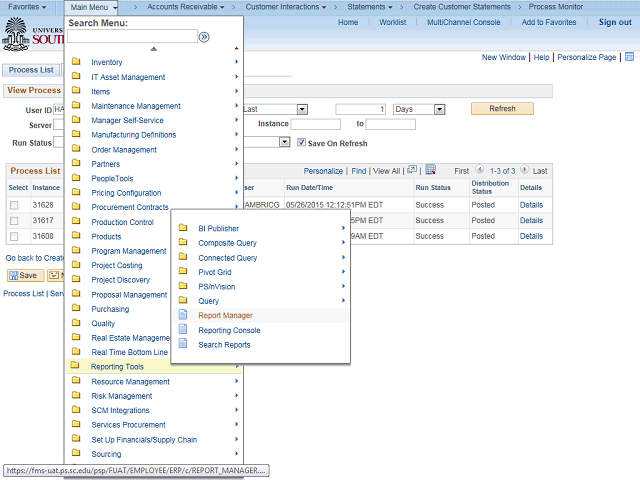The width and height of the screenshot is (640, 480).
Task: Open Report Manager from the submenu
Action: 225,315
